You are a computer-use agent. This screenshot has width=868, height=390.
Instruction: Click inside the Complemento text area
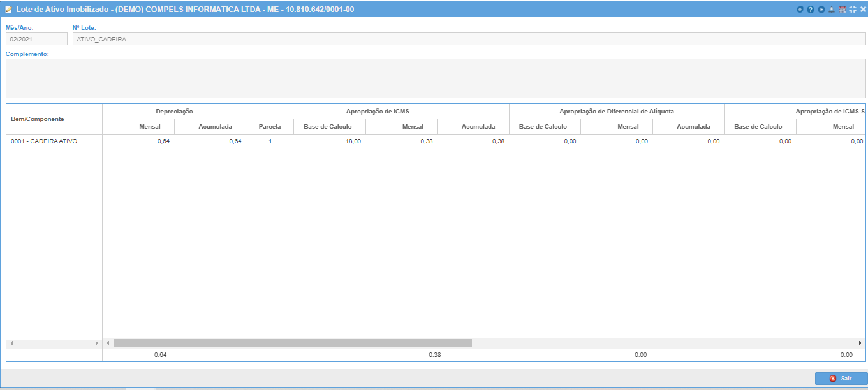tap(436, 78)
